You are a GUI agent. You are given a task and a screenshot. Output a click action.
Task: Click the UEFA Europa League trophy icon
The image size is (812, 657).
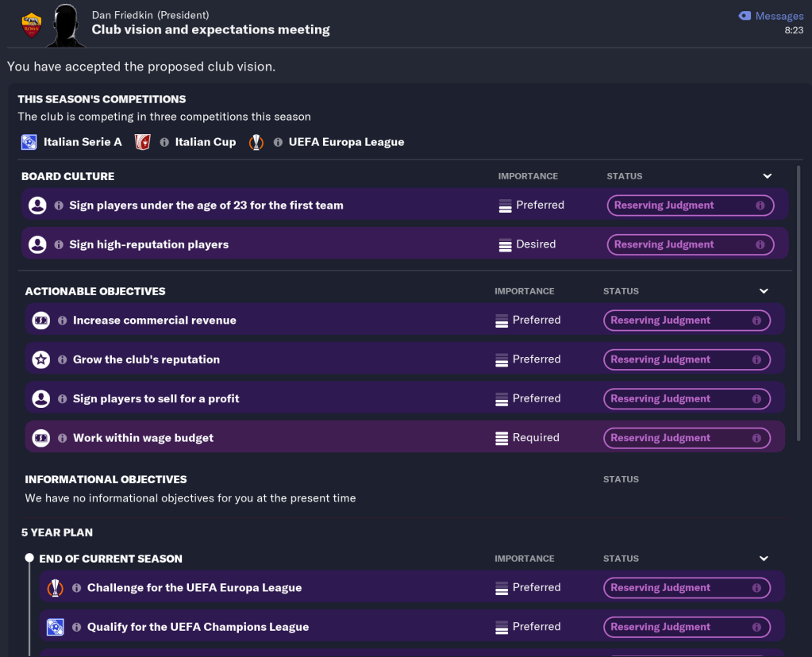[256, 142]
